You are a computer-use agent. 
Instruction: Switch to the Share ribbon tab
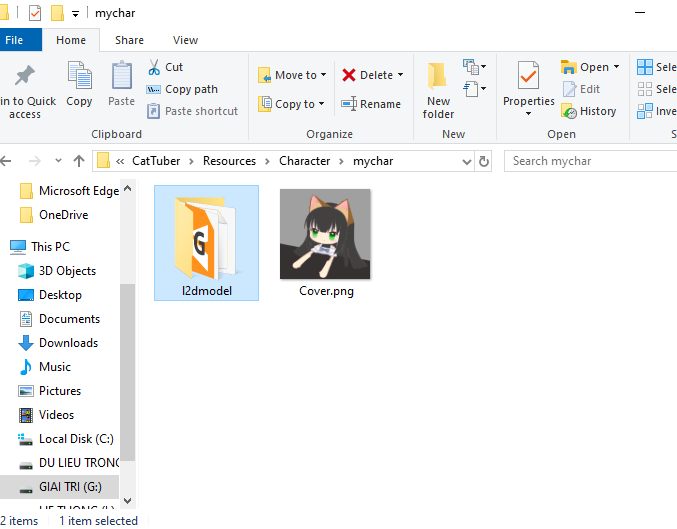(129, 40)
